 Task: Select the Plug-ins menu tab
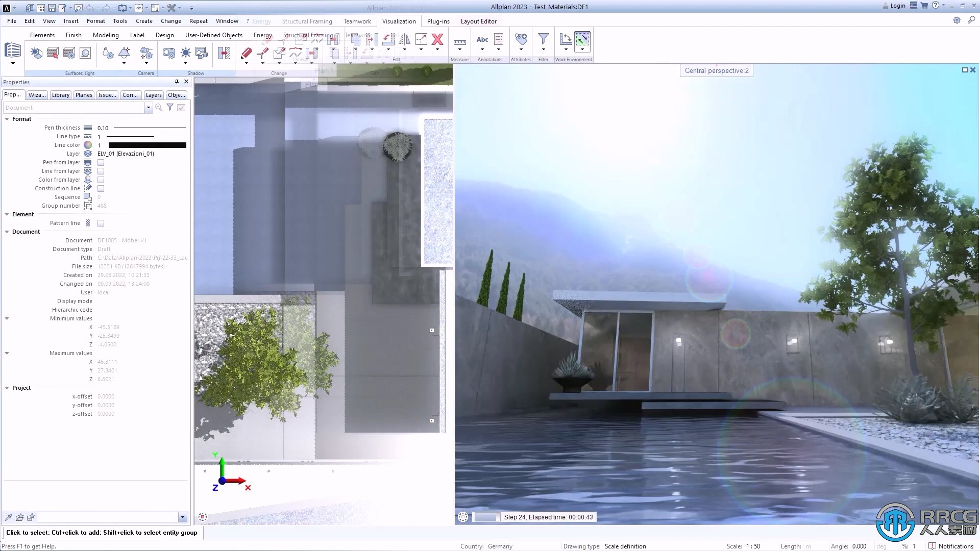pos(437,21)
